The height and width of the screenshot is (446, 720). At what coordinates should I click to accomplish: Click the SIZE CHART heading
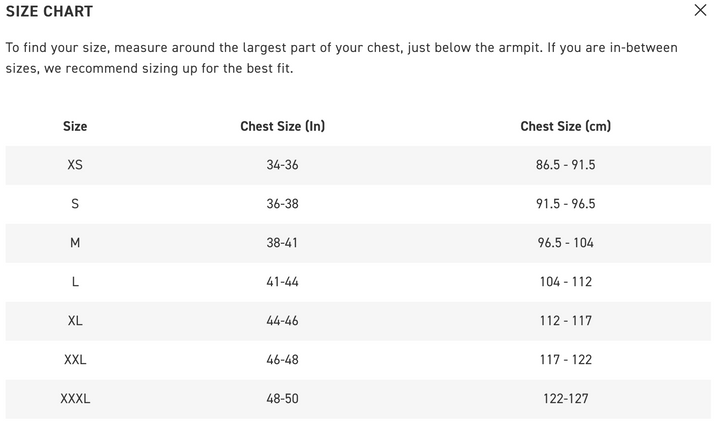pyautogui.click(x=49, y=12)
